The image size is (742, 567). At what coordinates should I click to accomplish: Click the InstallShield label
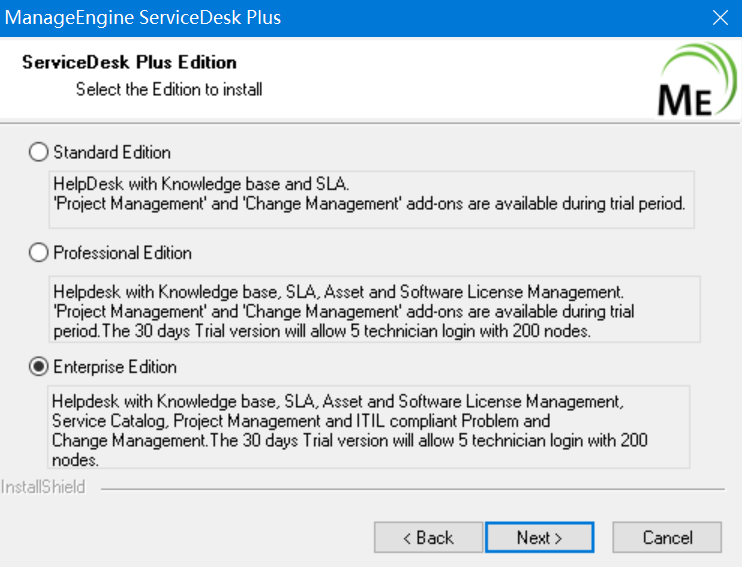[x=43, y=488]
